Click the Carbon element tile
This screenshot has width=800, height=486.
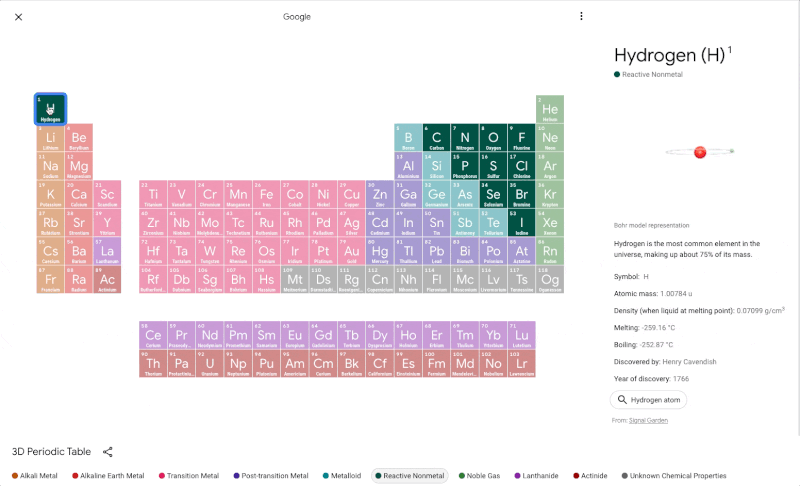point(436,138)
